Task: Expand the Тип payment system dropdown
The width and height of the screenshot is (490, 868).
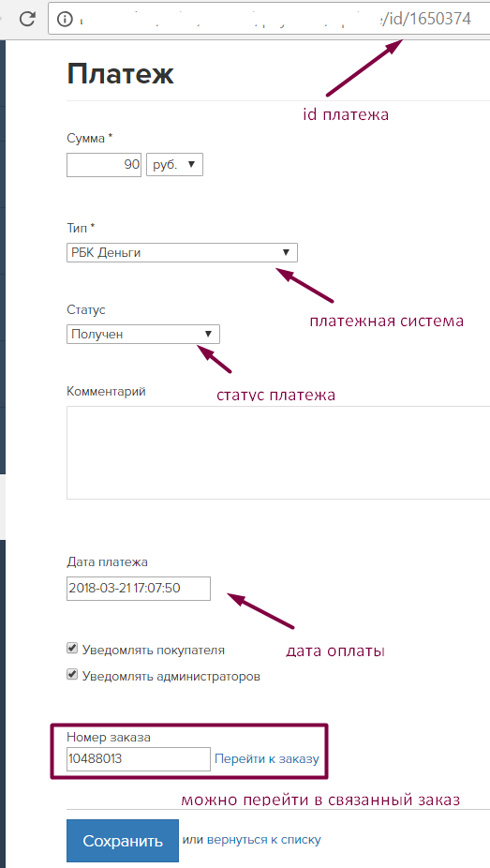Action: point(182,253)
